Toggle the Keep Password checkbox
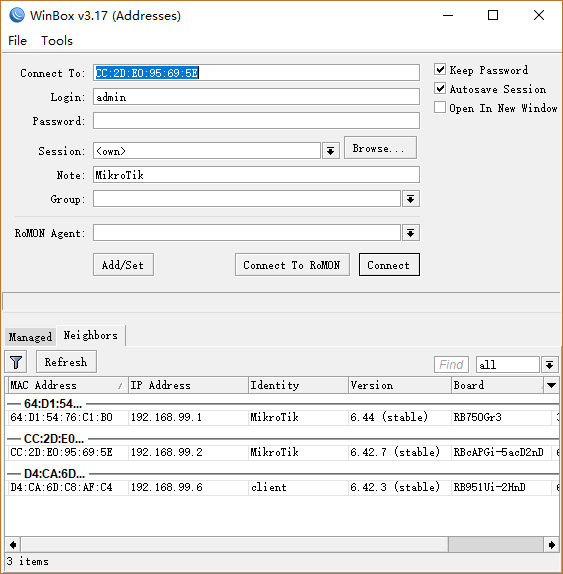Viewport: 563px width, 574px height. pos(440,69)
